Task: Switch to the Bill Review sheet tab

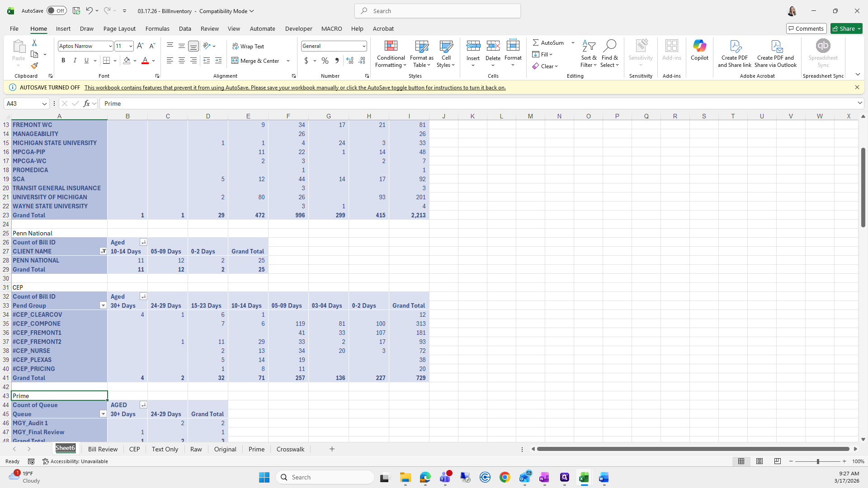Action: (103, 449)
